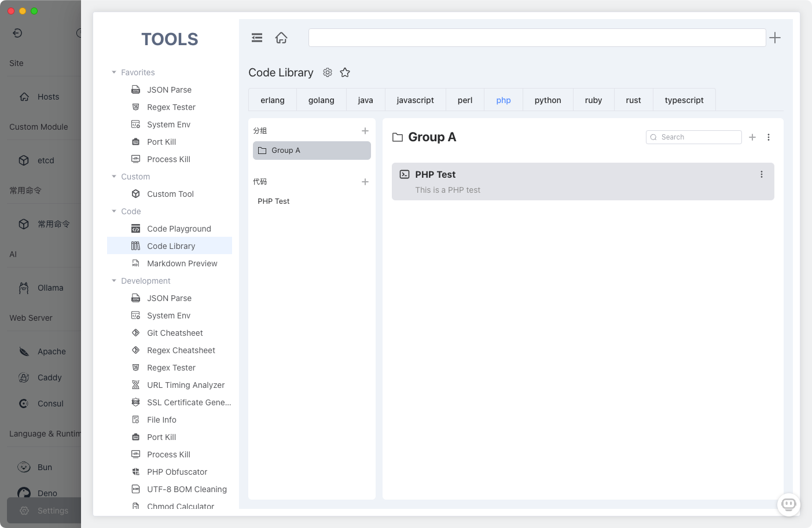This screenshot has width=812, height=528.
Task: Click the PHP Obfuscator icon
Action: click(135, 472)
